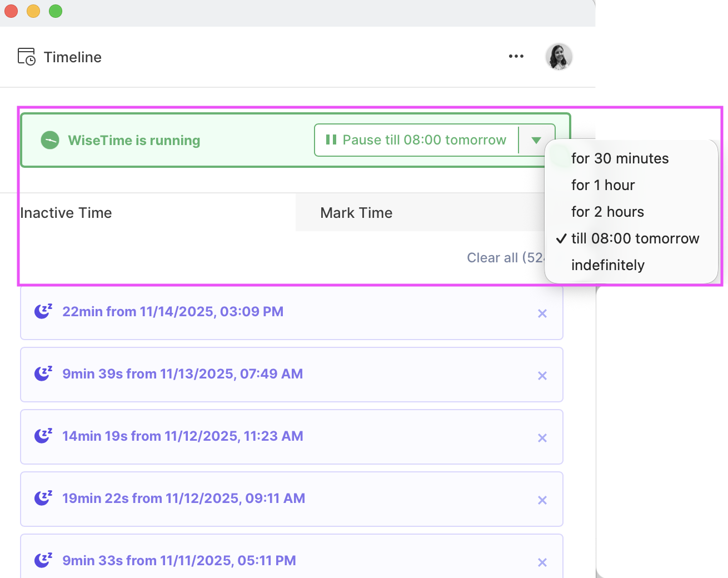The height and width of the screenshot is (578, 728).
Task: Switch to the Mark Time tab
Action: pos(356,213)
